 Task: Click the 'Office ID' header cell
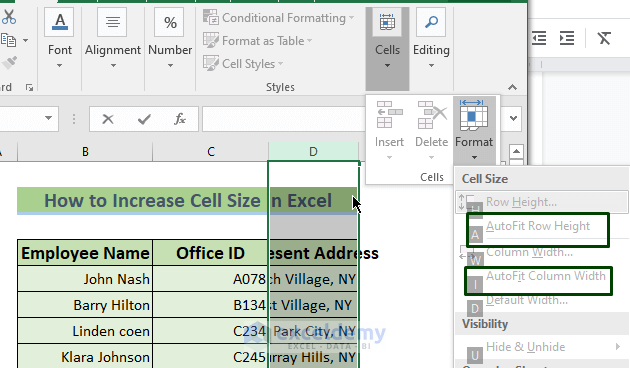pyautogui.click(x=211, y=253)
